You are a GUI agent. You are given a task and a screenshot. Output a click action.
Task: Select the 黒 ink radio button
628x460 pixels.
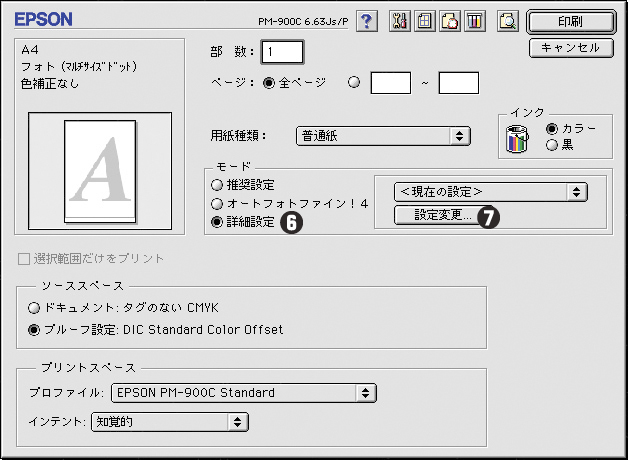pyautogui.click(x=552, y=145)
